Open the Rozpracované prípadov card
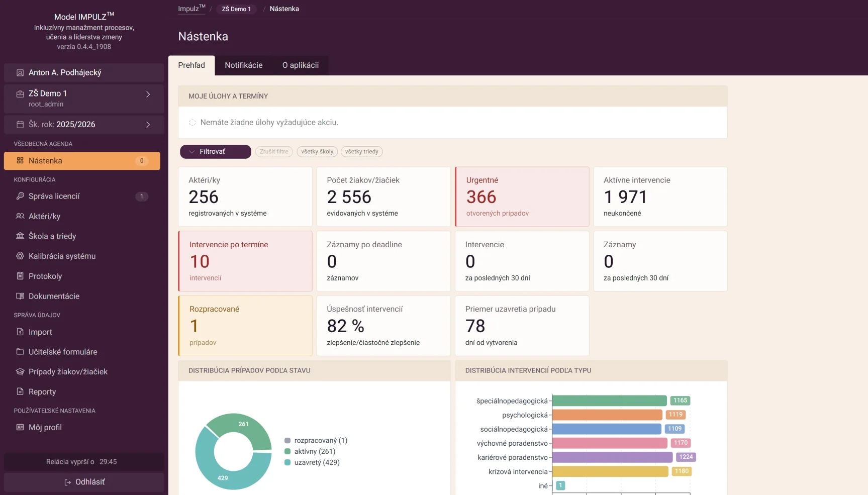Image resolution: width=868 pixels, height=495 pixels. click(x=245, y=326)
